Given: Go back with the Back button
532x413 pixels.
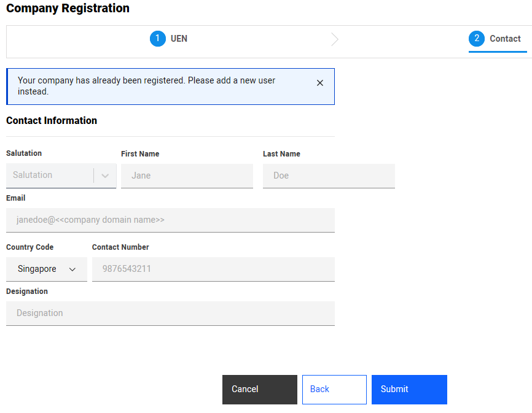Looking at the screenshot, I should [x=334, y=389].
